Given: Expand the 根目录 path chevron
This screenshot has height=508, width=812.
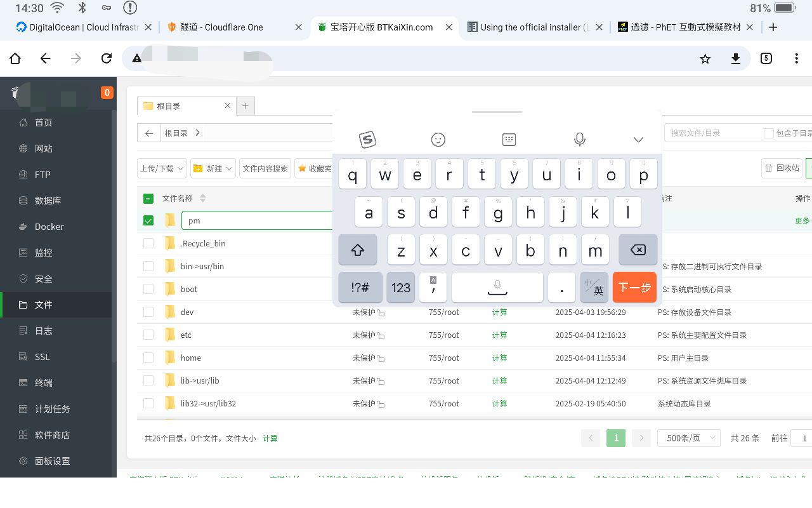Looking at the screenshot, I should [198, 133].
